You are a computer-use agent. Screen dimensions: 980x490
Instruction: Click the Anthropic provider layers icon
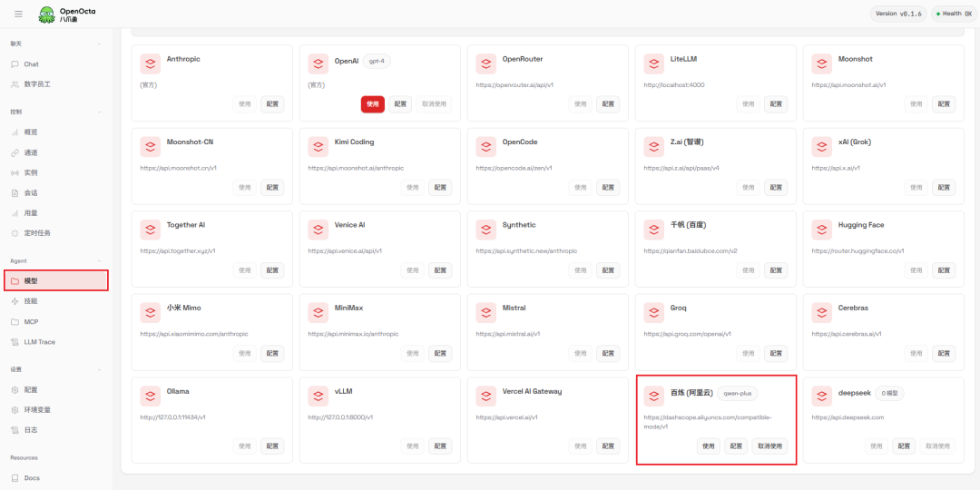[150, 64]
